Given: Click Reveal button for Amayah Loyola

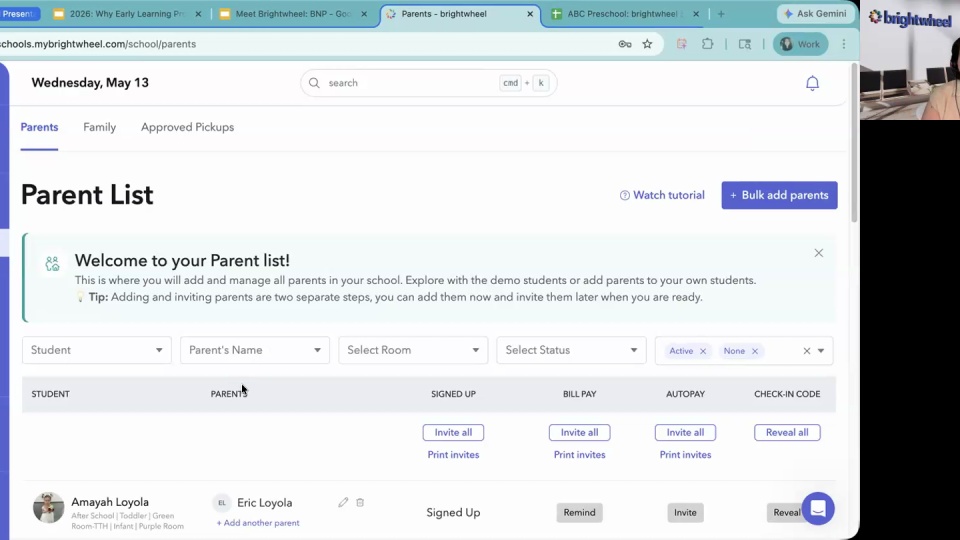Looking at the screenshot, I should point(786,512).
